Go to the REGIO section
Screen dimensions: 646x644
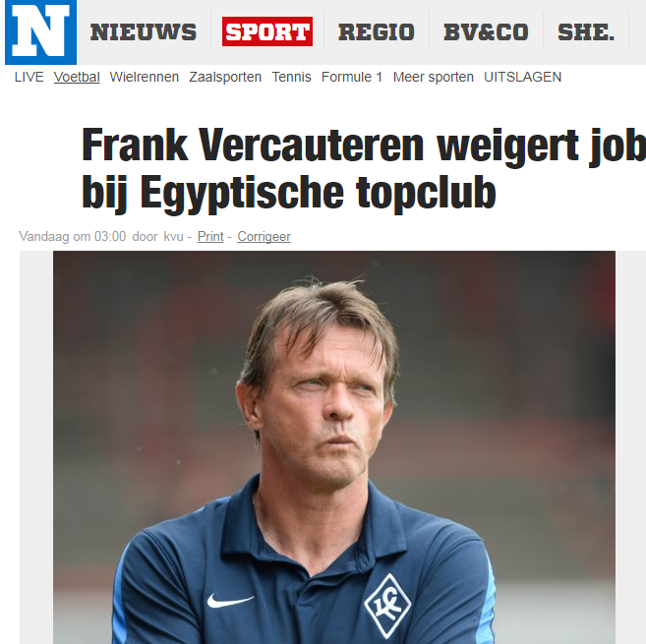(x=377, y=32)
